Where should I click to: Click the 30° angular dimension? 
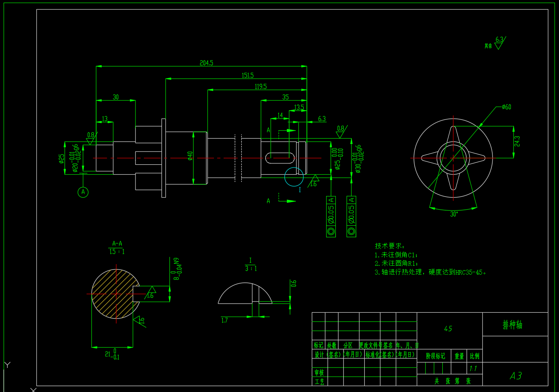(454, 214)
